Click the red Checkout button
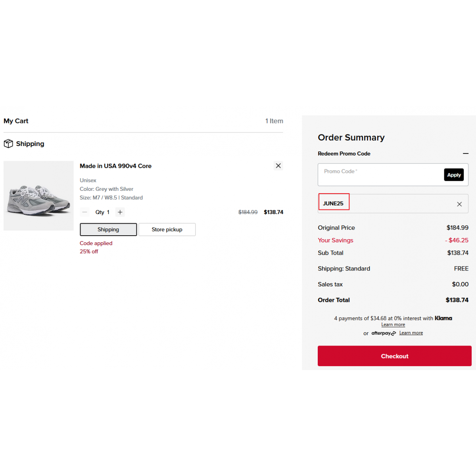This screenshot has height=476, width=476. (395, 356)
